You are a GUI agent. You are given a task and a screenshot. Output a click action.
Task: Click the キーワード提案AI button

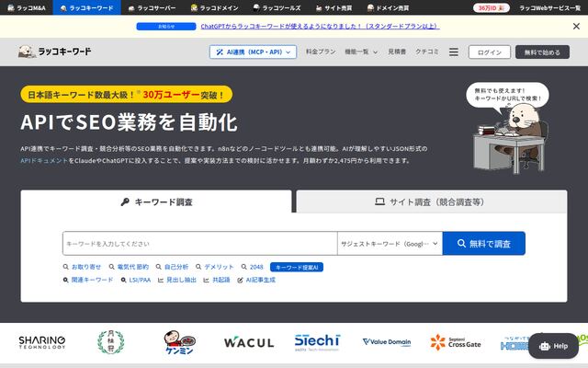[297, 267]
